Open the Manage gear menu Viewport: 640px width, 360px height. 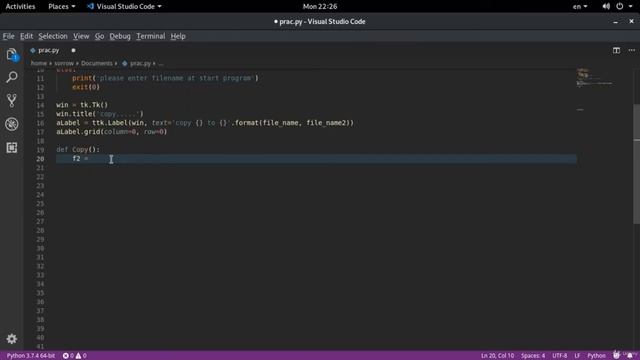pos(12,339)
